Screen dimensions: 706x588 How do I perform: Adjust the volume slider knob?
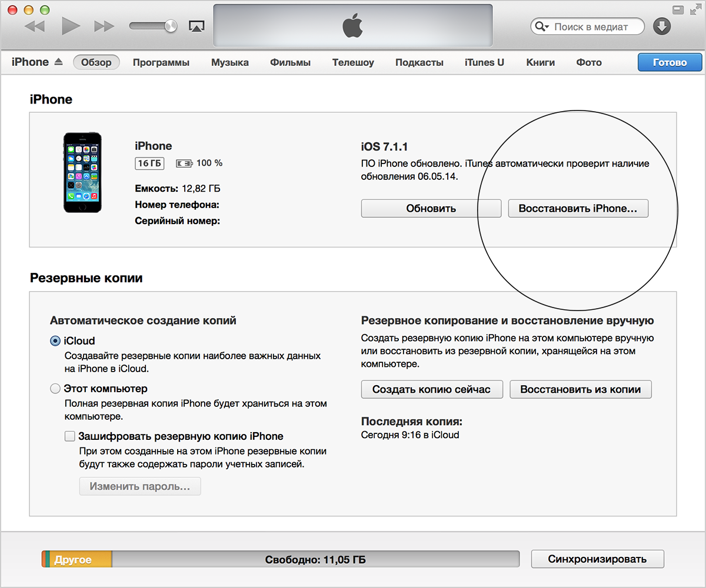171,26
